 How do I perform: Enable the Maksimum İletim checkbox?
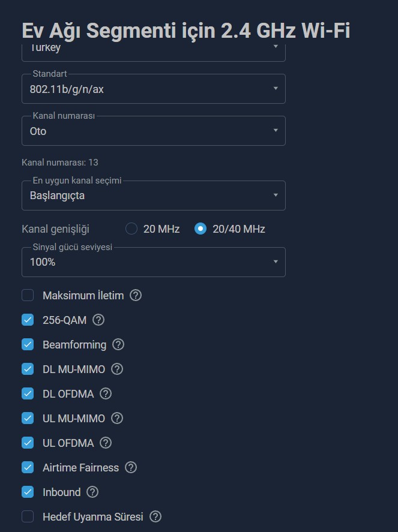click(28, 295)
